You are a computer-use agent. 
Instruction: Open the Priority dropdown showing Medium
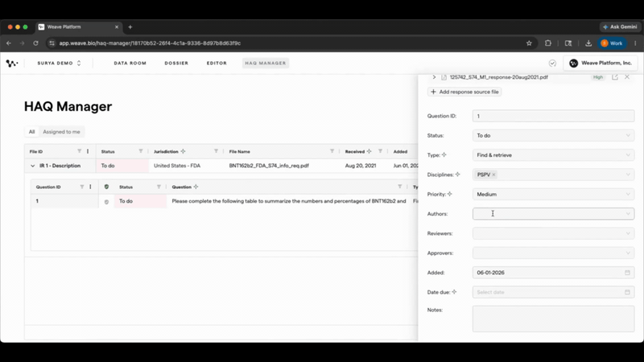click(x=553, y=194)
